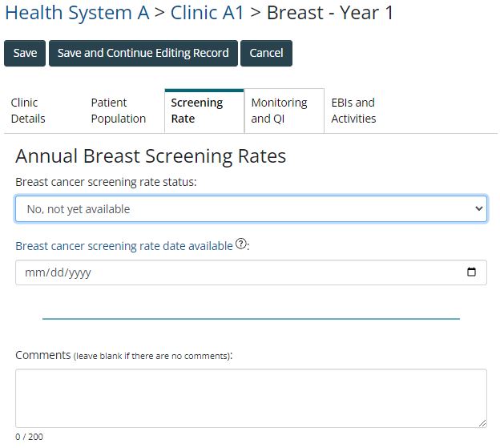
Task: Go back to Clinic A1 breadcrumb
Action: click(208, 13)
